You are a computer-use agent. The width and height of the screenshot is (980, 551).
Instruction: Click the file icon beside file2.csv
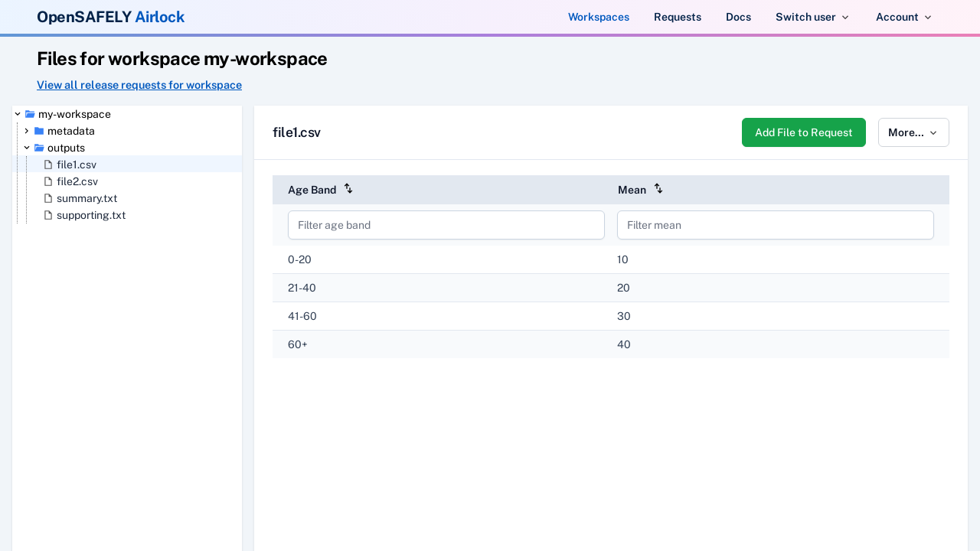coord(47,181)
